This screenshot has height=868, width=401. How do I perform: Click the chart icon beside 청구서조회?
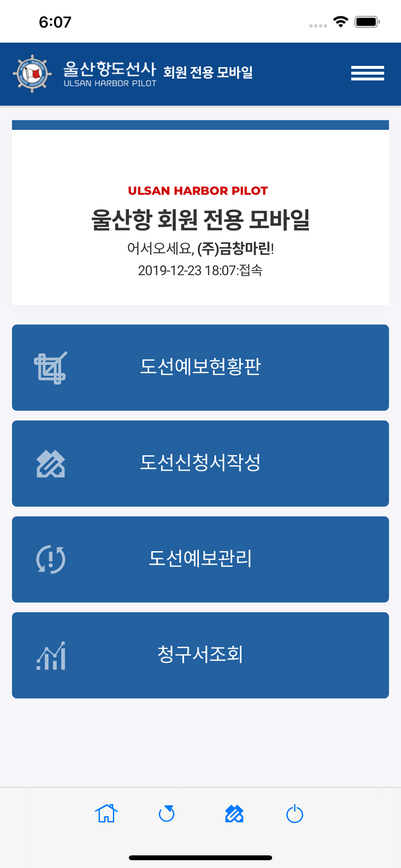[51, 655]
